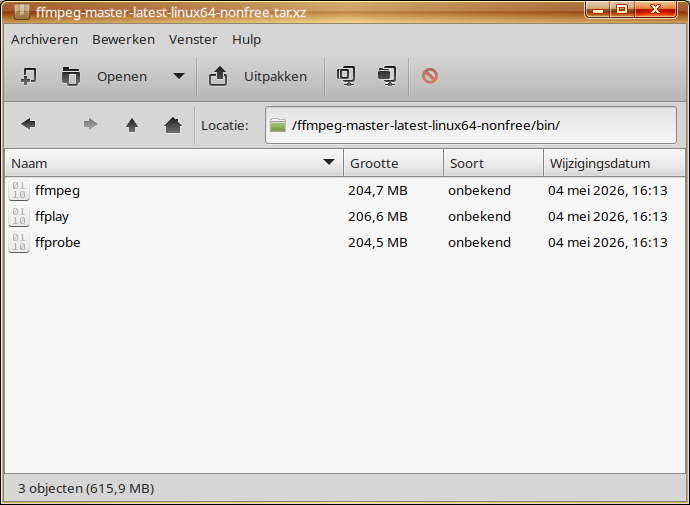Image resolution: width=690 pixels, height=505 pixels.
Task: Click the archive icon in the title bar
Action: pyautogui.click(x=21, y=12)
